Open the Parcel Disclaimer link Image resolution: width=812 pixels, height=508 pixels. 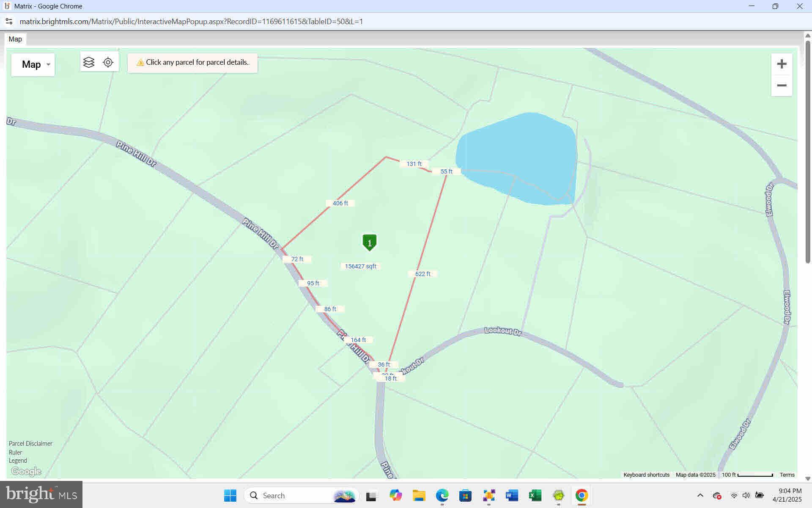coord(30,444)
